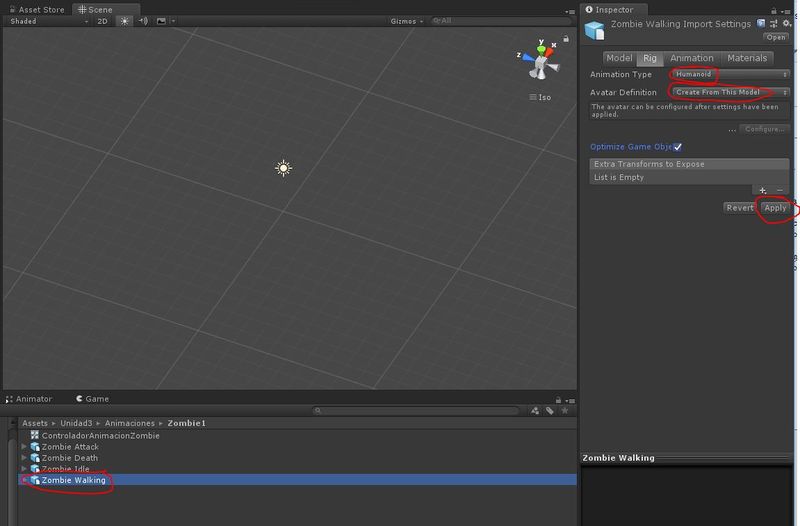Image resolution: width=800 pixels, height=526 pixels.
Task: Click the Project search field
Action: pyautogui.click(x=416, y=411)
